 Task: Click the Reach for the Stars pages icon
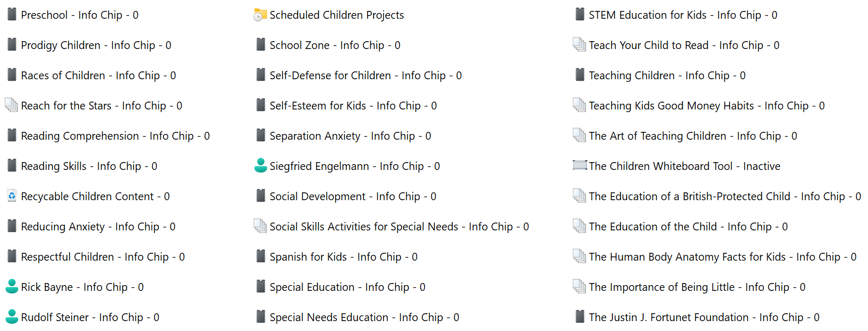pos(11,105)
